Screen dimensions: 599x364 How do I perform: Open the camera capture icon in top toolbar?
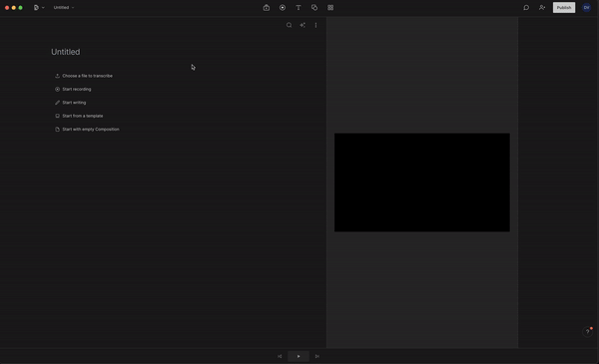click(x=267, y=8)
